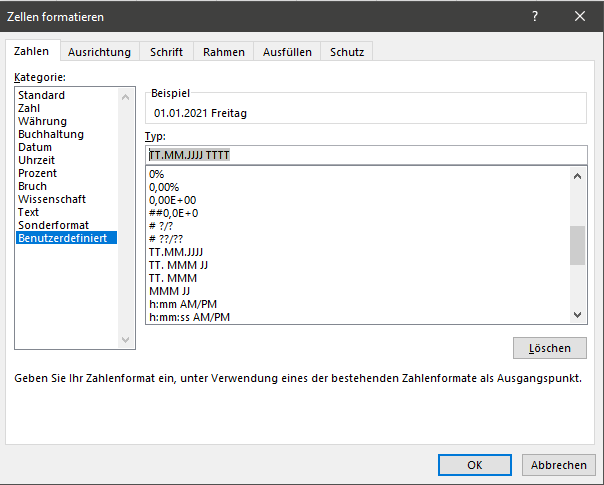Screen dimensions: 604x485
Task: Click the format list scrollbar thumb
Action: [577, 245]
